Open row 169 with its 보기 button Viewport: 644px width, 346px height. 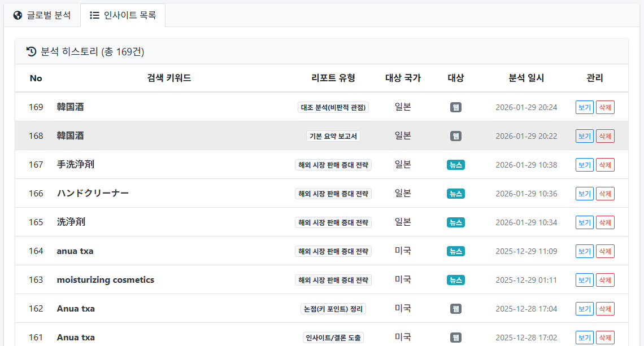click(585, 107)
